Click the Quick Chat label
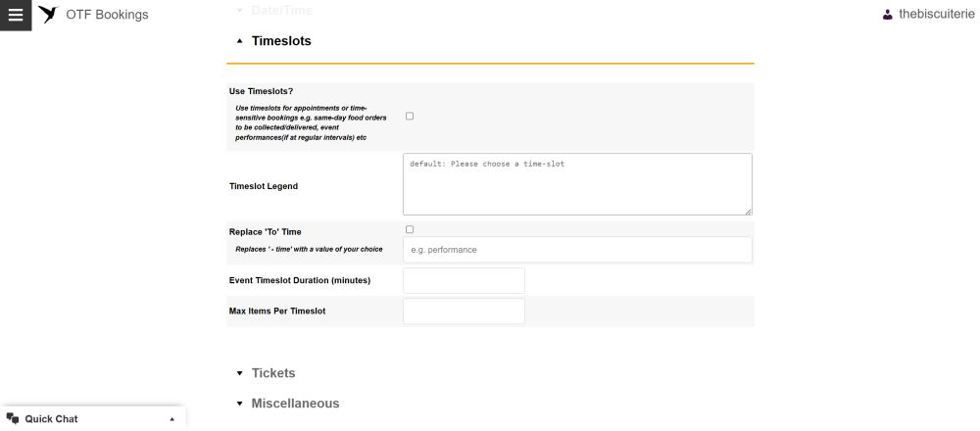 [51, 419]
